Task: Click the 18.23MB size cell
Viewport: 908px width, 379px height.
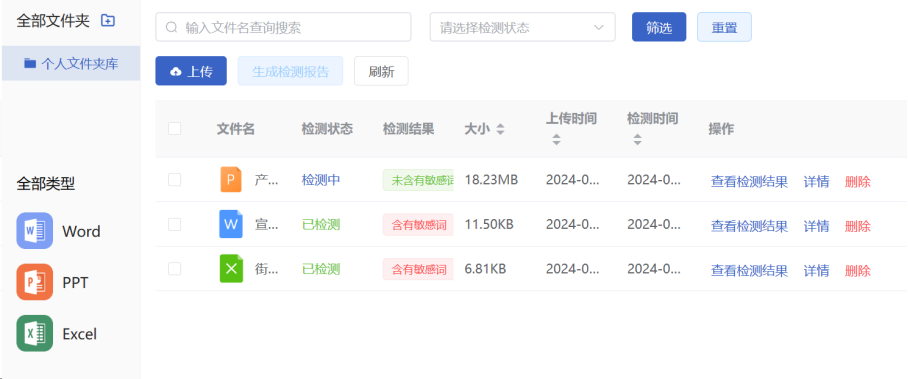Action: click(491, 180)
